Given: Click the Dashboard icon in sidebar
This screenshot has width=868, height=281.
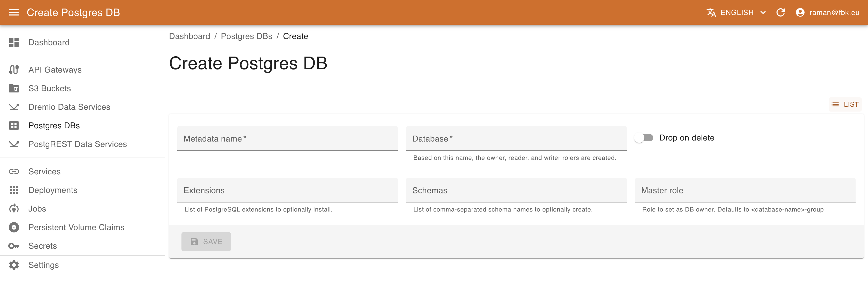Looking at the screenshot, I should coord(14,42).
